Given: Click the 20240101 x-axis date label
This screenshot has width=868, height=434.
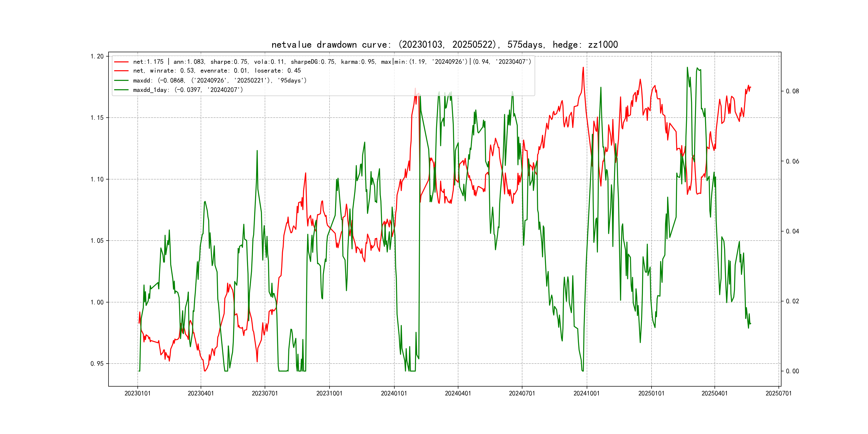Looking at the screenshot, I should [394, 393].
